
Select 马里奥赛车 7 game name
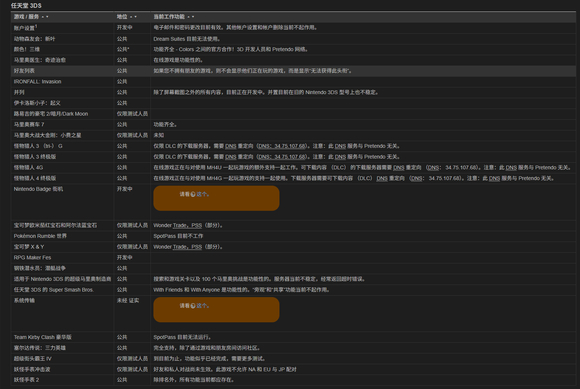29,125
